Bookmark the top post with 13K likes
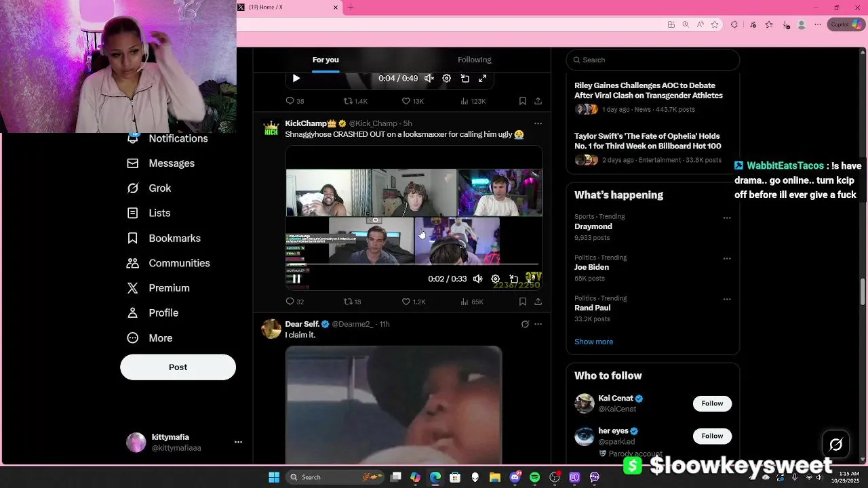868x488 pixels. pyautogui.click(x=522, y=101)
